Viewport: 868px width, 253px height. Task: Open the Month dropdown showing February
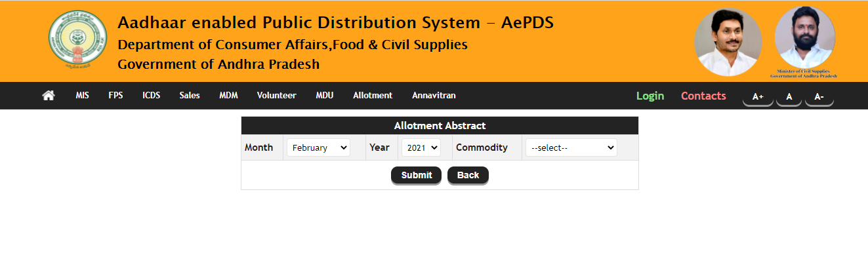318,147
